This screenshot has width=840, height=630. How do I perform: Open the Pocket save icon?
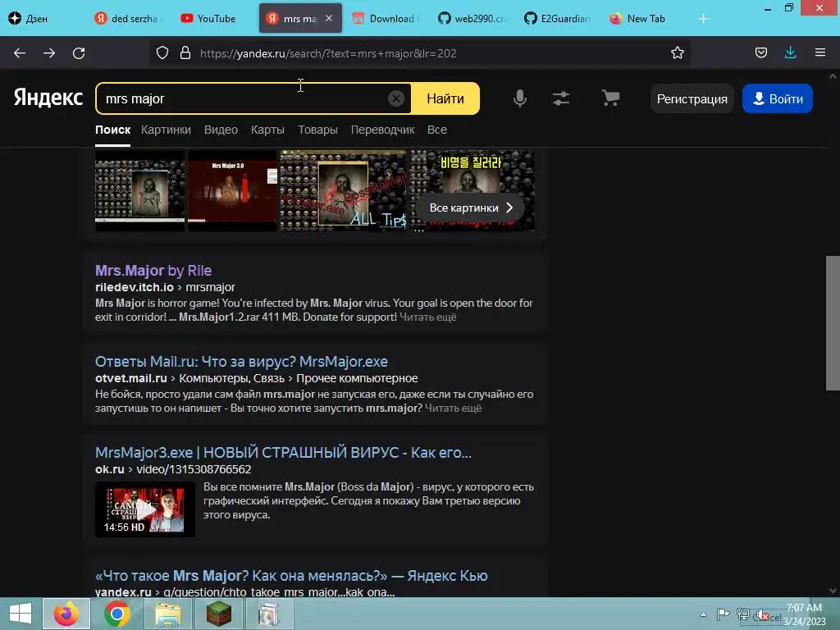tap(760, 52)
